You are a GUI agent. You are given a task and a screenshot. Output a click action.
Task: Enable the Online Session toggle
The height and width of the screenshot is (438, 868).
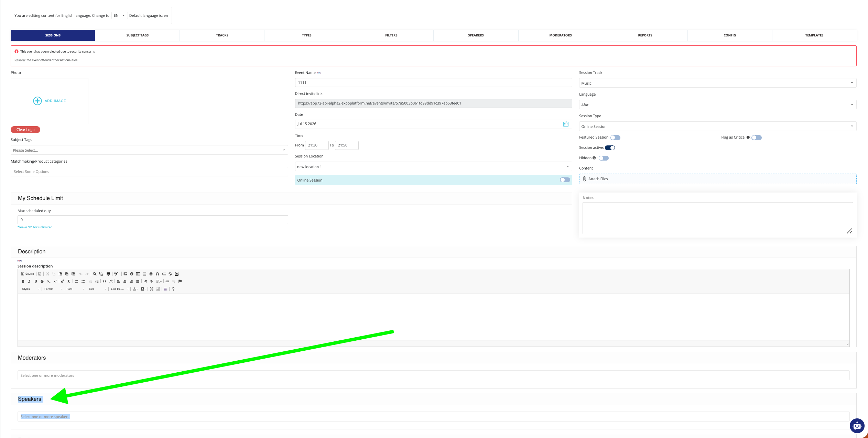click(565, 180)
